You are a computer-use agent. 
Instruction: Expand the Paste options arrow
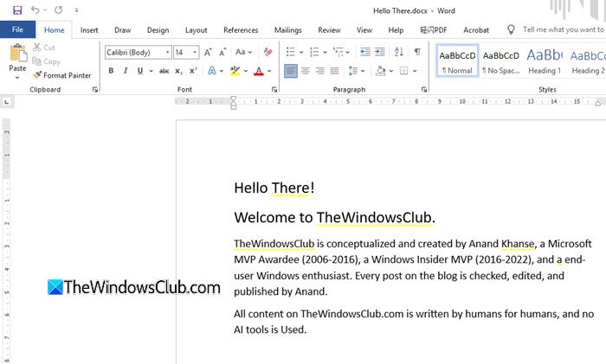coord(17,78)
